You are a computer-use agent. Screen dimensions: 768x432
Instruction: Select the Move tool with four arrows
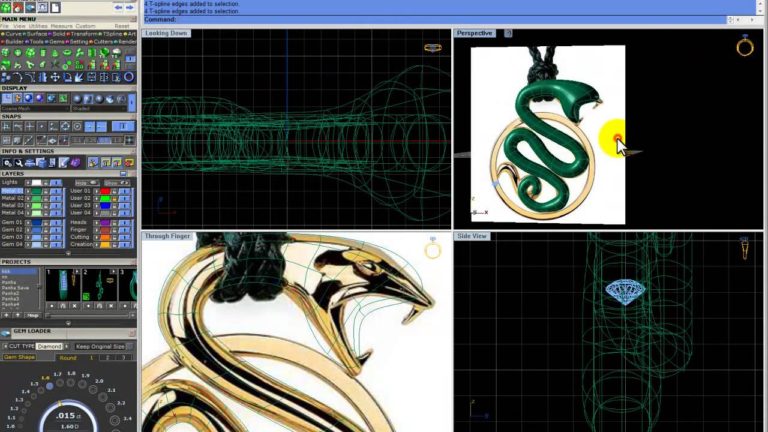[55, 77]
